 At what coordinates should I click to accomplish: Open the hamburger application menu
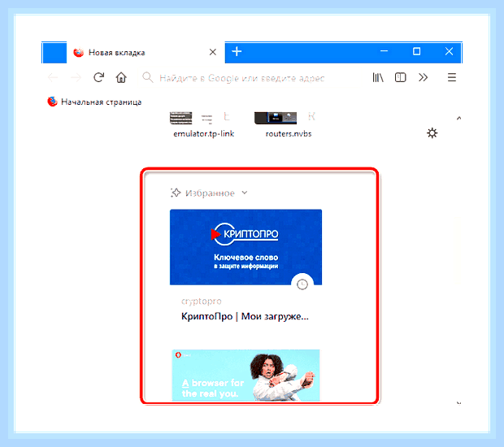pyautogui.click(x=452, y=77)
